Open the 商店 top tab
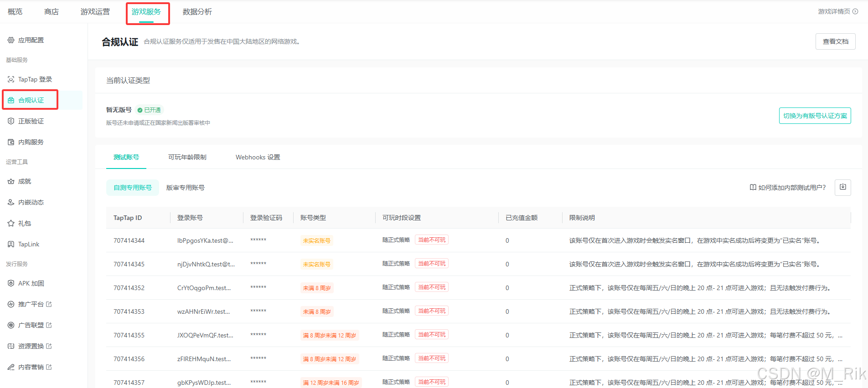The image size is (868, 388). point(52,12)
